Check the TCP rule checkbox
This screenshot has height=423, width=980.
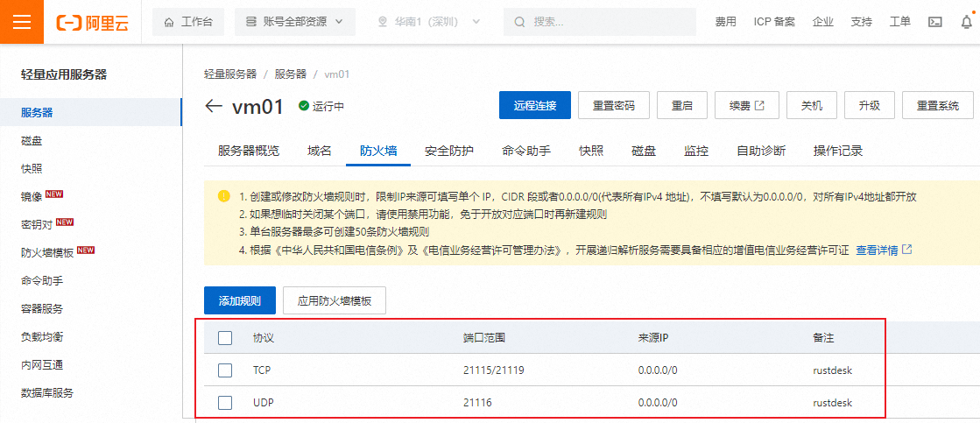coord(225,370)
